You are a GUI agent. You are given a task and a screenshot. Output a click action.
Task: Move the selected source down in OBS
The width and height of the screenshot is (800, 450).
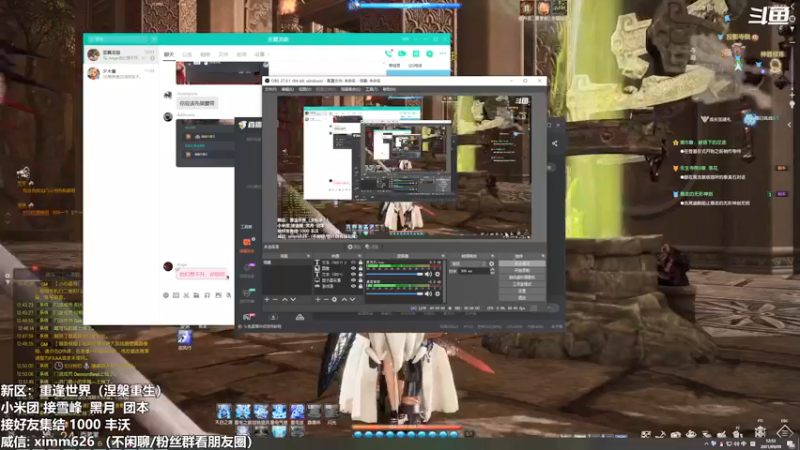[x=353, y=299]
